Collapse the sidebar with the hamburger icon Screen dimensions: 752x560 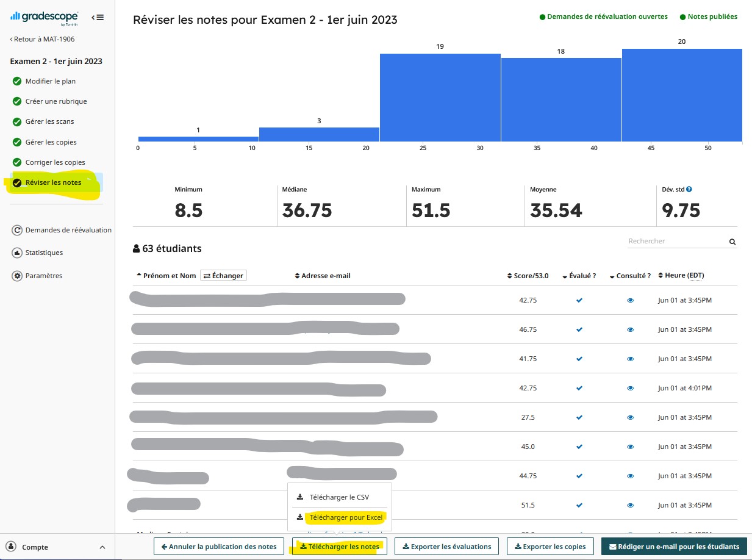click(x=98, y=17)
